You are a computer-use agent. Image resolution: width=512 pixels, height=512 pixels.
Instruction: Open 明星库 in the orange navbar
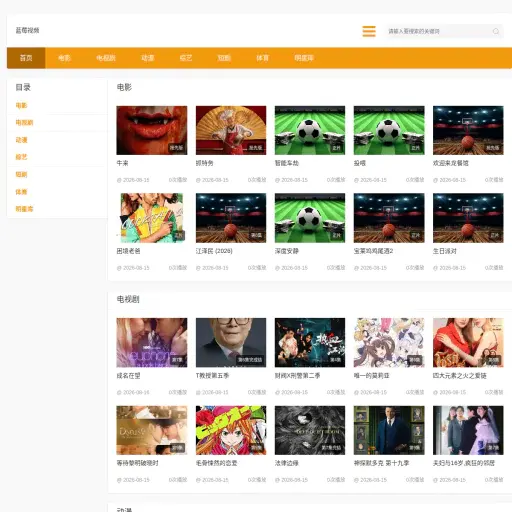[x=304, y=58]
